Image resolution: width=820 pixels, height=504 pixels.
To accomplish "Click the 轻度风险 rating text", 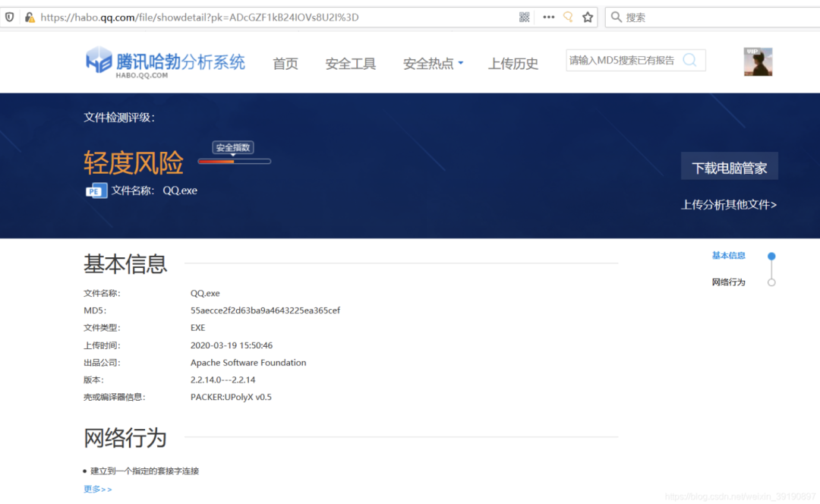I will click(x=134, y=162).
